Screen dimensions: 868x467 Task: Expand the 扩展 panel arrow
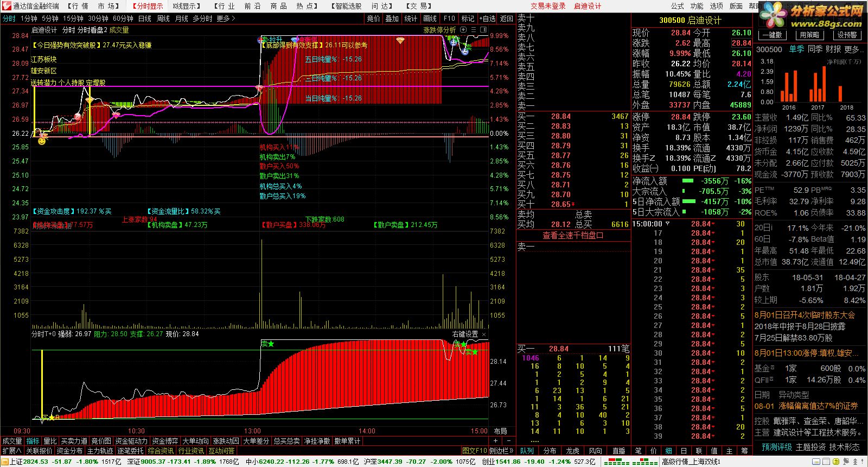coord(11,451)
